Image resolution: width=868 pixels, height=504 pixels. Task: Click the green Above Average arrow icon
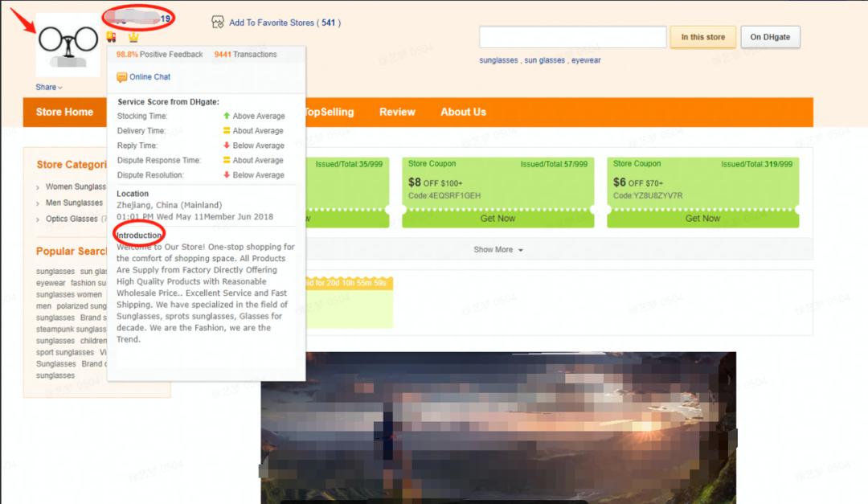(227, 117)
